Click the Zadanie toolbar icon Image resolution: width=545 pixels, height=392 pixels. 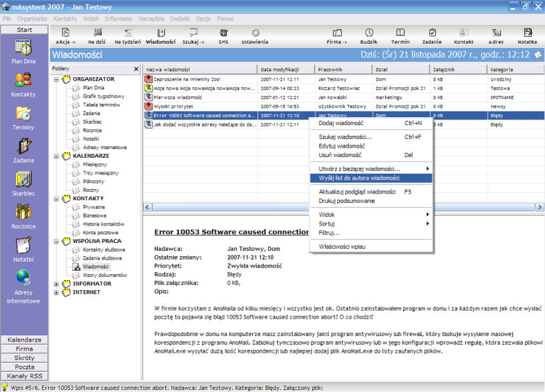[x=432, y=33]
